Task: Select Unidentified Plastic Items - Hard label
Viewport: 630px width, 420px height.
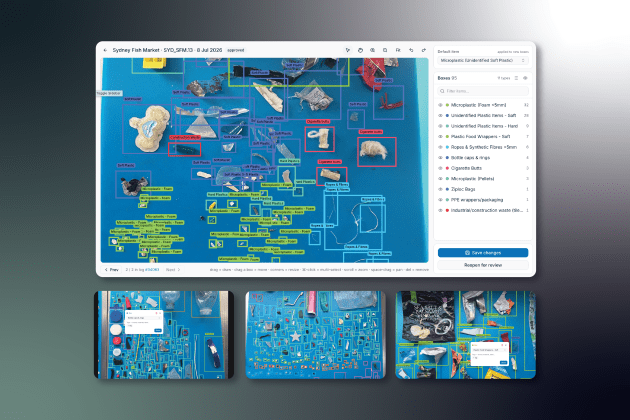Action: pos(484,126)
